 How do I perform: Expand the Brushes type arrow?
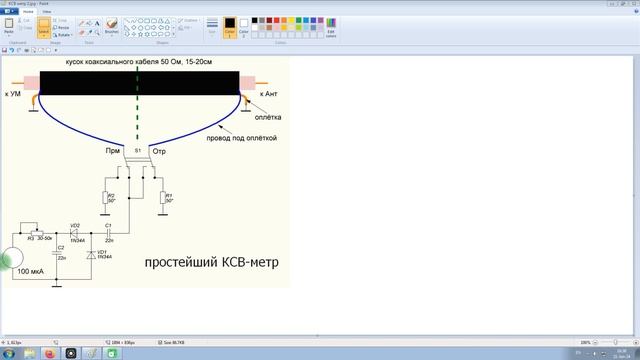point(111,35)
